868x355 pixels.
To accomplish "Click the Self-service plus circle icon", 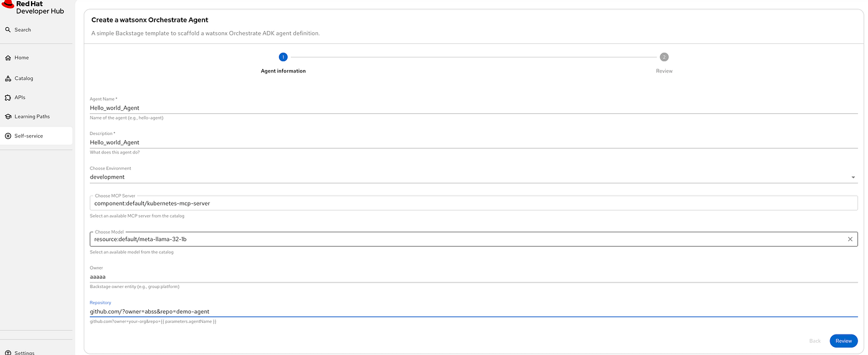I will [x=8, y=136].
